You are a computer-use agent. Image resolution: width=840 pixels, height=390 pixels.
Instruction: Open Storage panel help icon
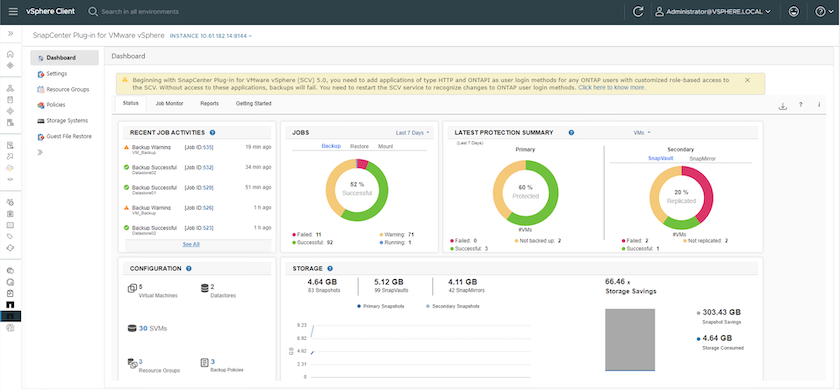[330, 268]
